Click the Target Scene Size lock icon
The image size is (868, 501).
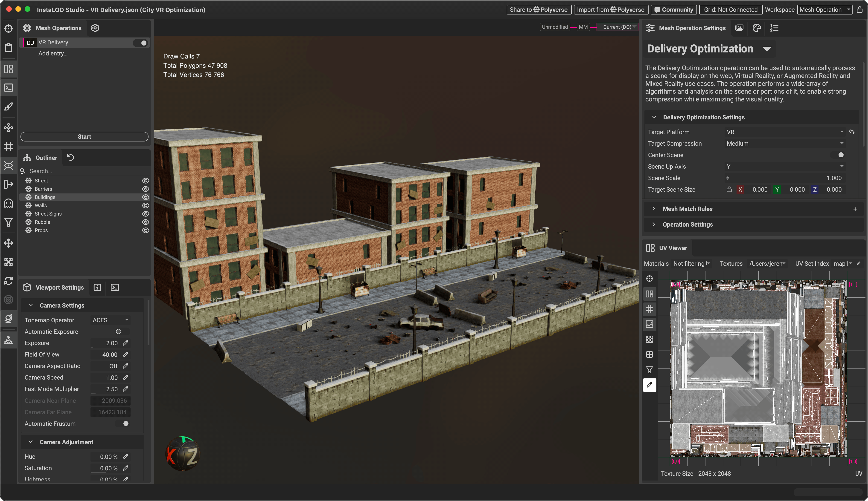pos(729,190)
